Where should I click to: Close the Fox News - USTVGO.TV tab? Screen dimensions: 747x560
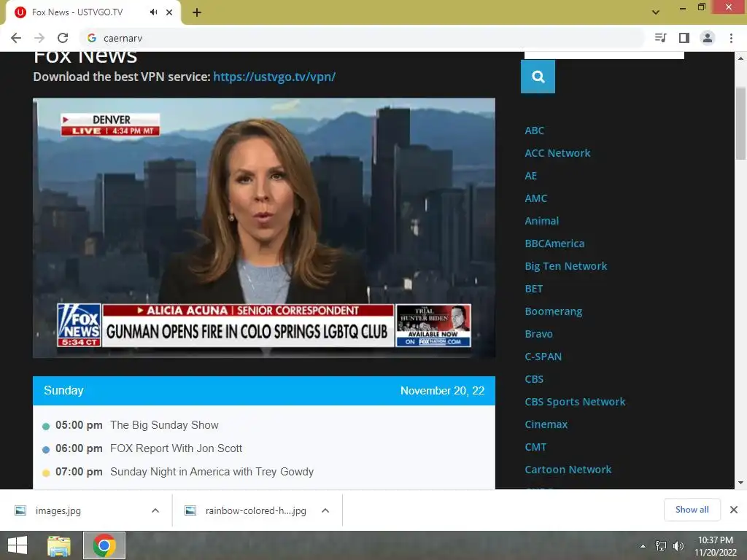click(169, 12)
